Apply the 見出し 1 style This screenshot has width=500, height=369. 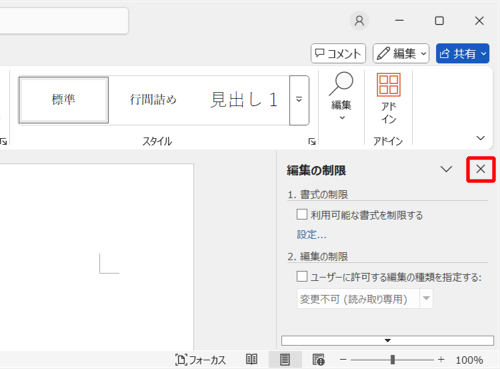[244, 100]
